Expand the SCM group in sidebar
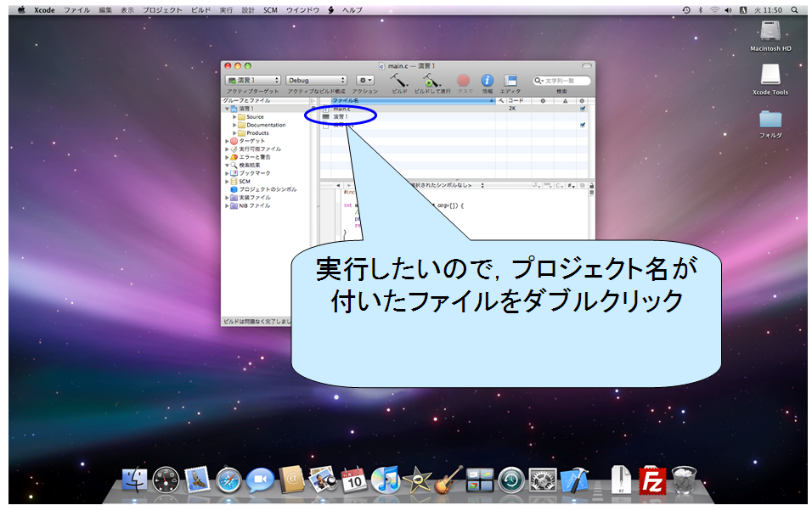The width and height of the screenshot is (812, 511). [x=227, y=181]
